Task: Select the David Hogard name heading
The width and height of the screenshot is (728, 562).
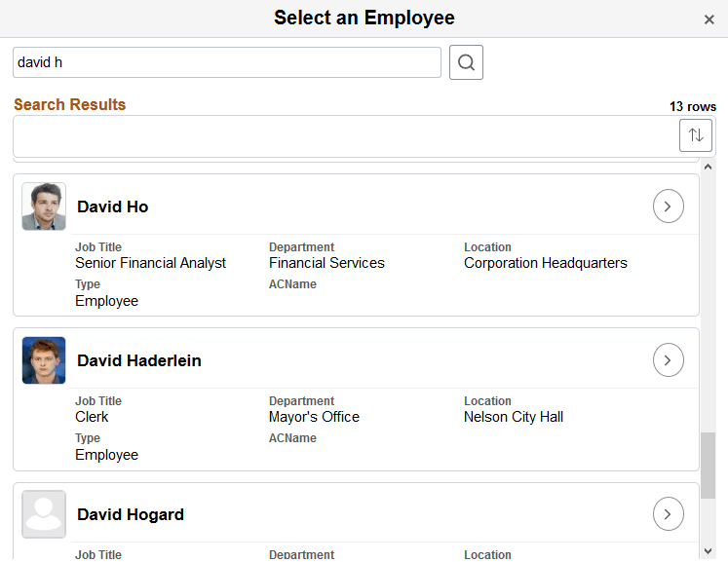Action: click(131, 514)
